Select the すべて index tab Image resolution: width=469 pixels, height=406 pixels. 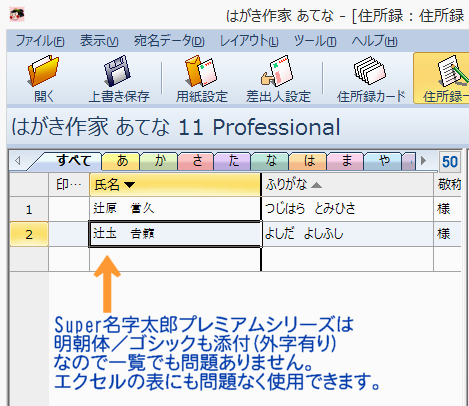(73, 161)
